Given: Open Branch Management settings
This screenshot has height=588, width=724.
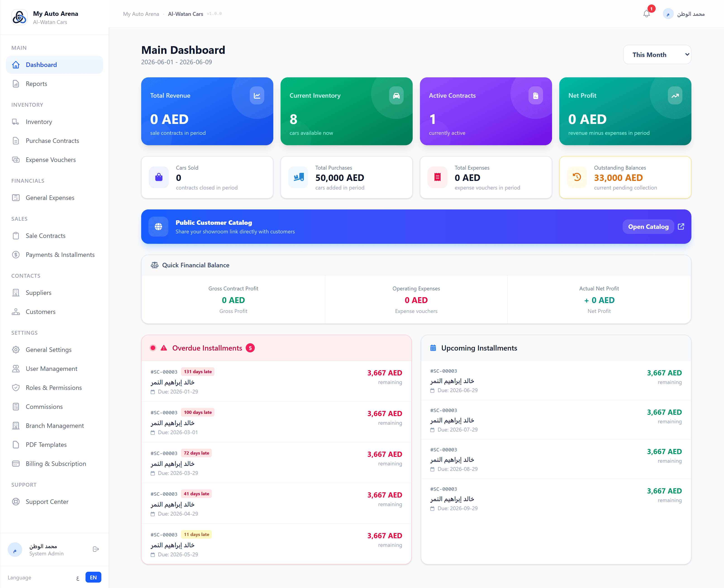Looking at the screenshot, I should click(55, 426).
